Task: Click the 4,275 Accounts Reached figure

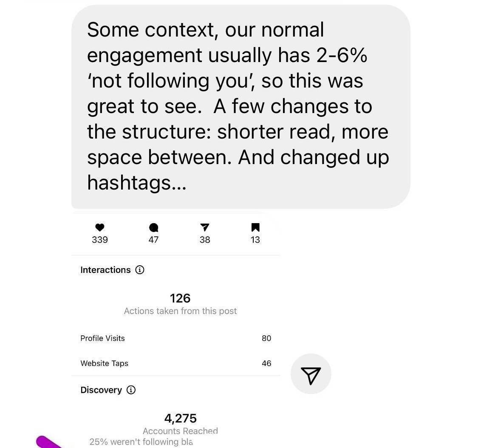Action: (x=180, y=419)
